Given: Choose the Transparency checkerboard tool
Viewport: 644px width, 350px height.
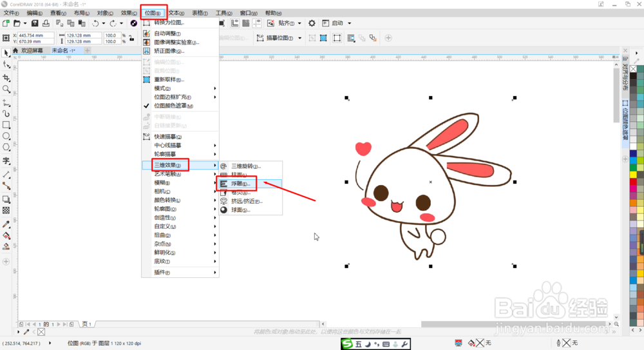Looking at the screenshot, I should (6, 211).
